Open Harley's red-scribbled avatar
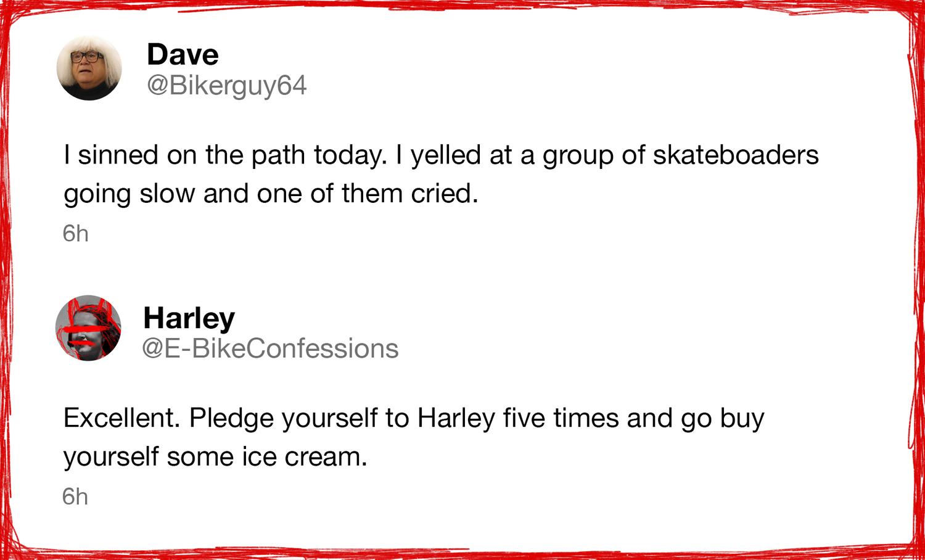The height and width of the screenshot is (560, 925). tap(88, 327)
